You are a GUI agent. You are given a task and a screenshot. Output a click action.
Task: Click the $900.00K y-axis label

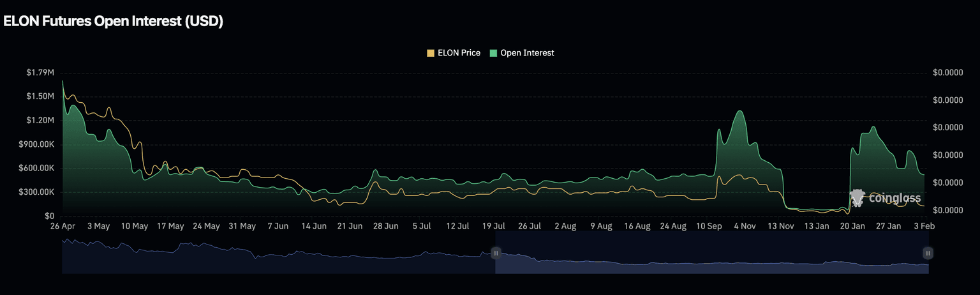coord(36,144)
